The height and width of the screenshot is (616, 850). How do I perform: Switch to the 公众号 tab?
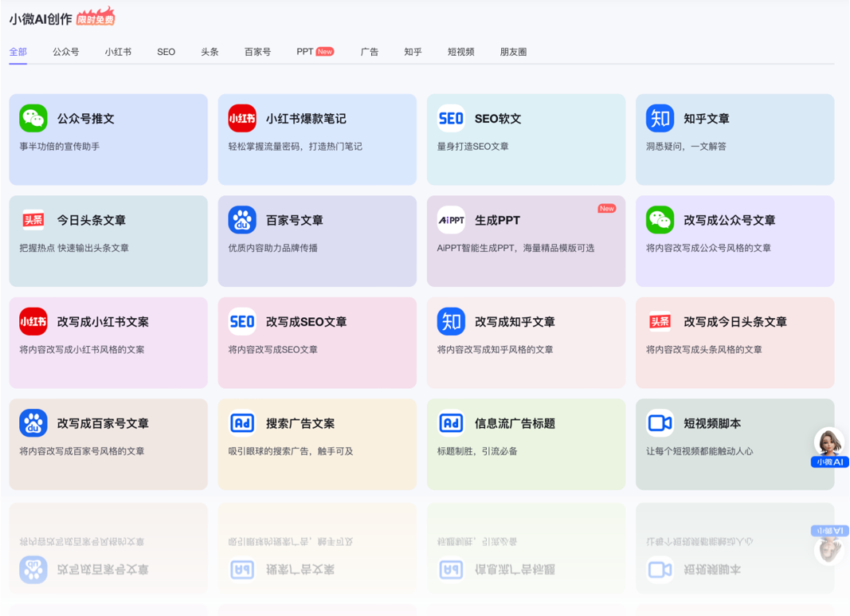tap(65, 52)
